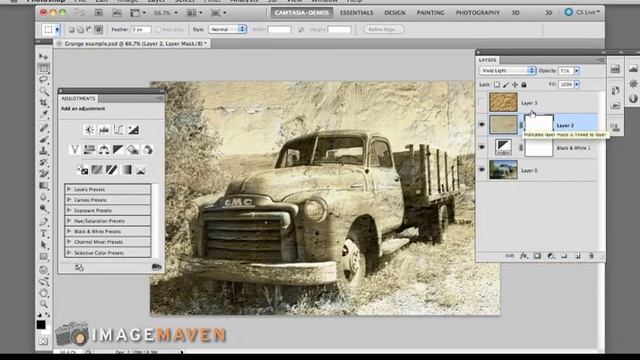Create a new layer from Layers footer
Image resolution: width=640 pixels, height=360 pixels.
click(x=578, y=256)
